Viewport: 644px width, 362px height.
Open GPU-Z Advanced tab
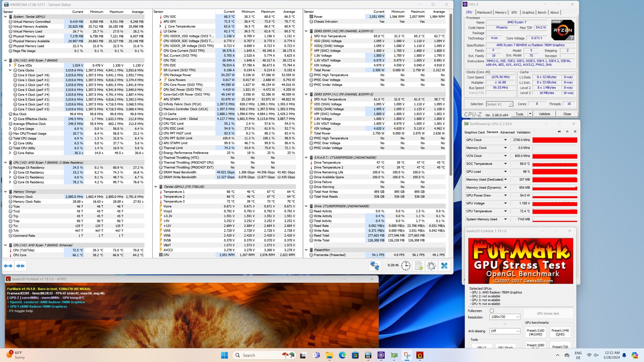(507, 132)
